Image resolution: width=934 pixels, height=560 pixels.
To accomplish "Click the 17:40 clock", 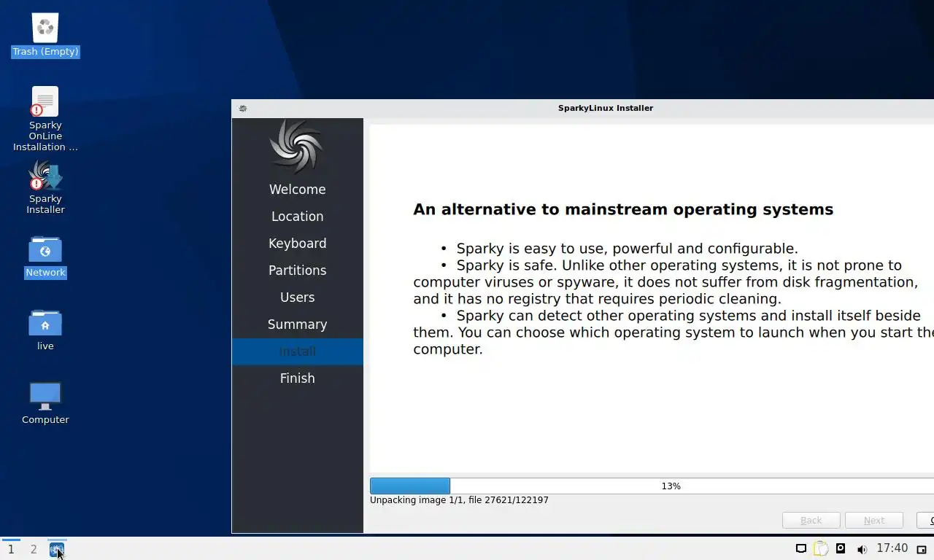I will pos(892,548).
